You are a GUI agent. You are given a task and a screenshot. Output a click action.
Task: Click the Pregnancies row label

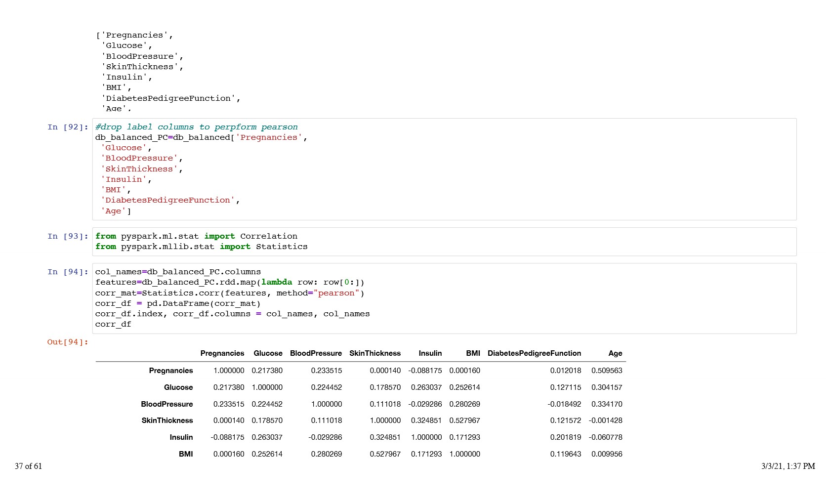[x=171, y=371]
